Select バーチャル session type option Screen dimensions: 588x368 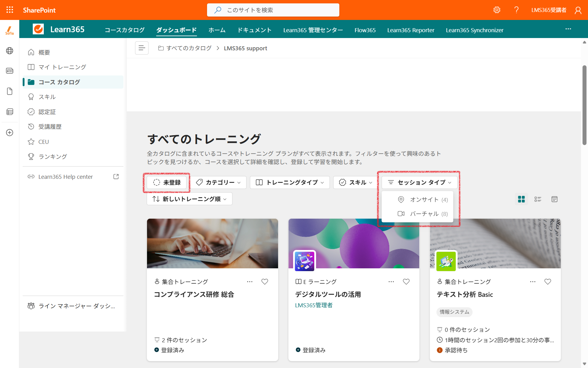click(x=418, y=214)
